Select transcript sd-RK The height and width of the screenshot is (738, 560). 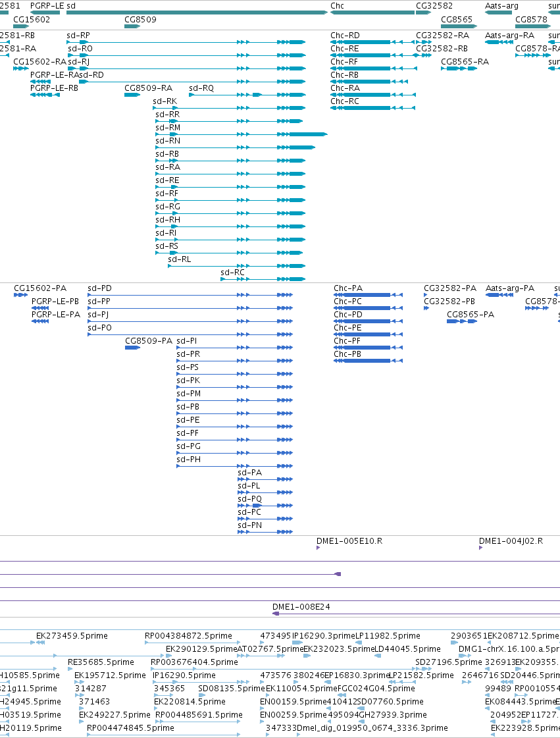pyautogui.click(x=229, y=108)
